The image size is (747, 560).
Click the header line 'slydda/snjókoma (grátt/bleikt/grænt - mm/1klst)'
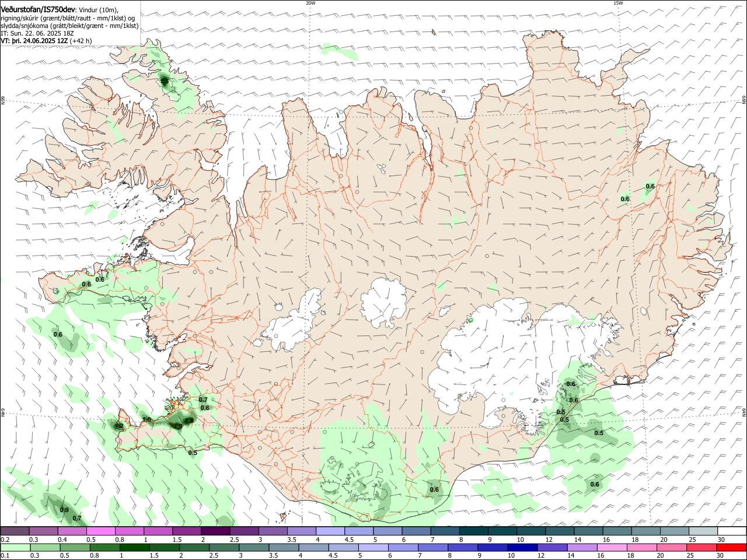pos(69,26)
